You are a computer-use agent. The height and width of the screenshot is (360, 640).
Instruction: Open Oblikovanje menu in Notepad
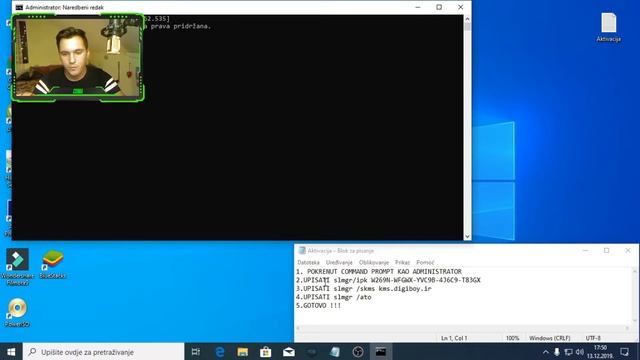pos(374,262)
